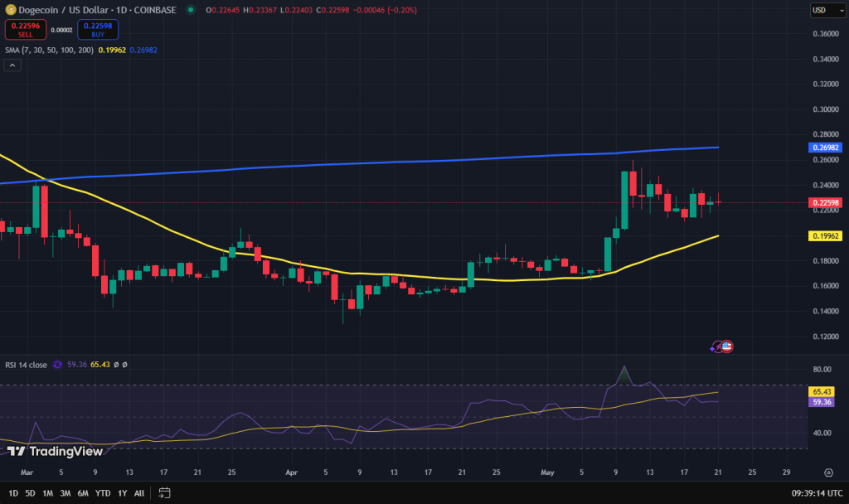Click the 80.00 RSI scale label
Image resolution: width=849 pixels, height=504 pixels.
822,369
